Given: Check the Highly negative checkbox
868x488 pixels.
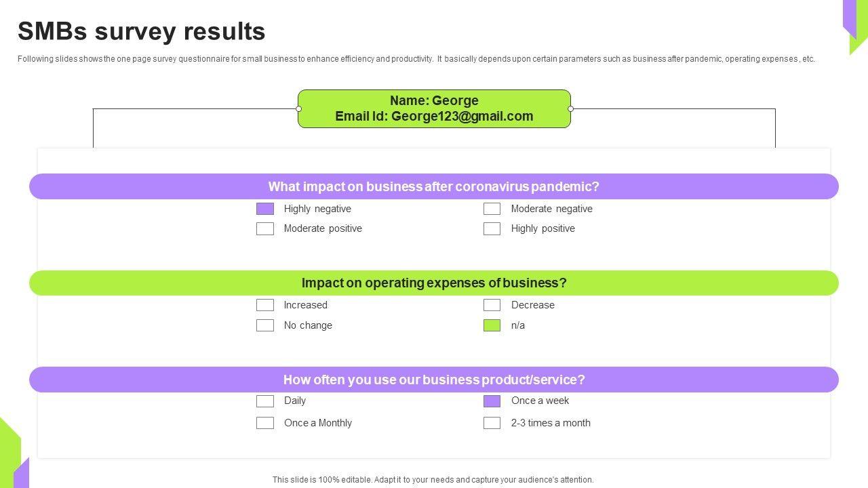Looking at the screenshot, I should pyautogui.click(x=265, y=209).
